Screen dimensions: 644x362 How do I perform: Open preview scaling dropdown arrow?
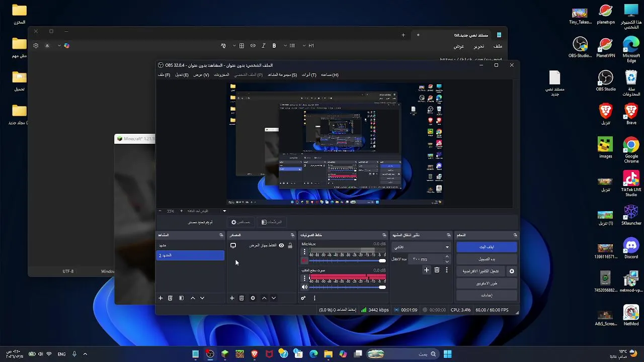[x=224, y=211]
